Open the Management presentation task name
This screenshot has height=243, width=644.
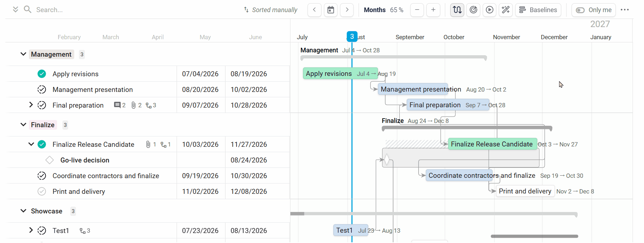[x=92, y=89]
